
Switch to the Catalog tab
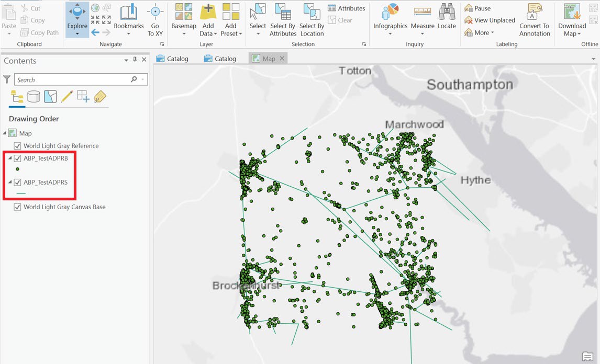click(x=172, y=58)
